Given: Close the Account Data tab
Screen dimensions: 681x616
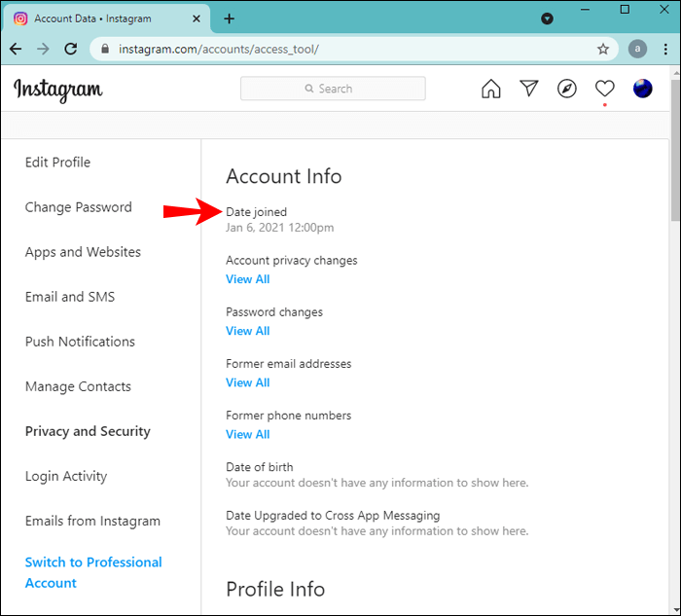Looking at the screenshot, I should point(197,18).
